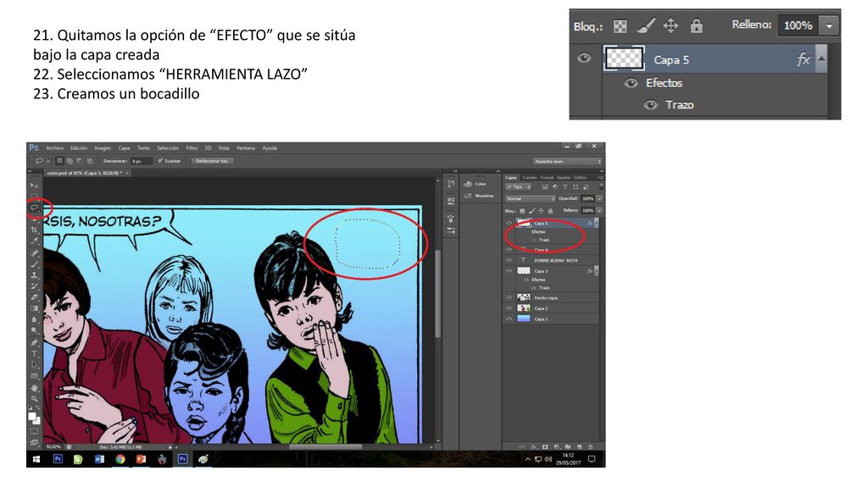Open the workspace Aspectos dropdown
This screenshot has height=488, width=868.
click(567, 161)
